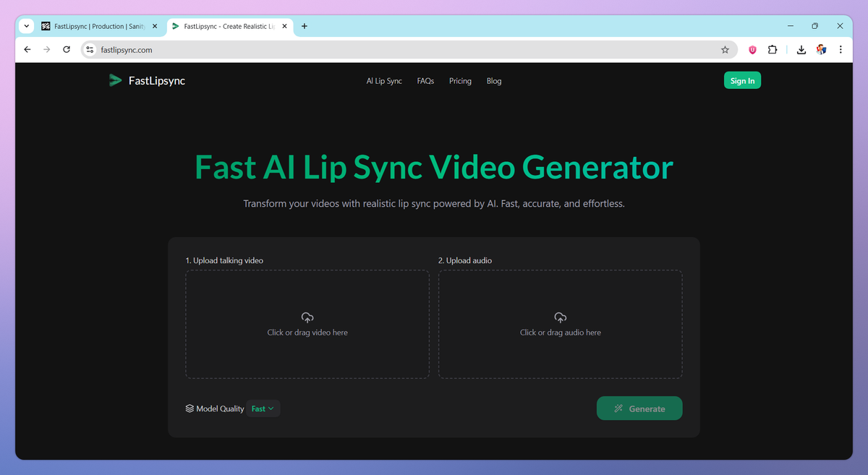View site information icon in address bar
This screenshot has width=868, height=475.
(x=90, y=50)
